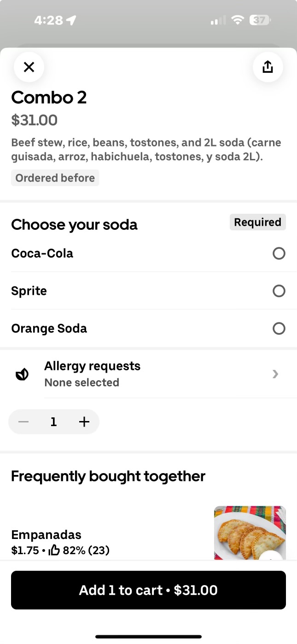Choose the Sprite radio button
Image resolution: width=297 pixels, height=644 pixels.
click(279, 291)
